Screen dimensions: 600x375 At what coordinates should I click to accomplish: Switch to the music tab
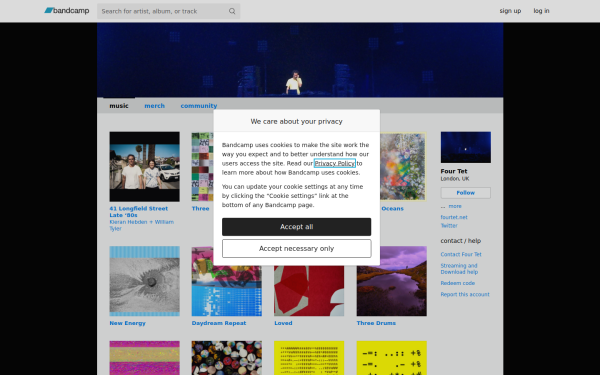(119, 106)
